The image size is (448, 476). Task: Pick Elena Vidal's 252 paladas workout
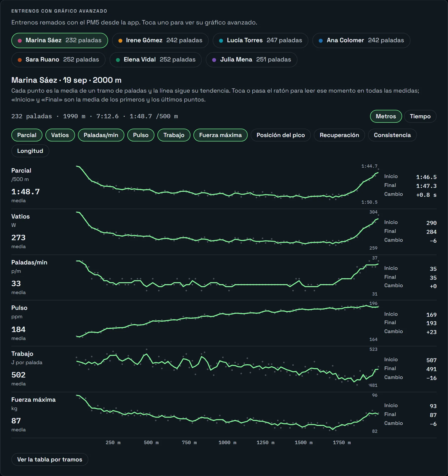(x=155, y=59)
